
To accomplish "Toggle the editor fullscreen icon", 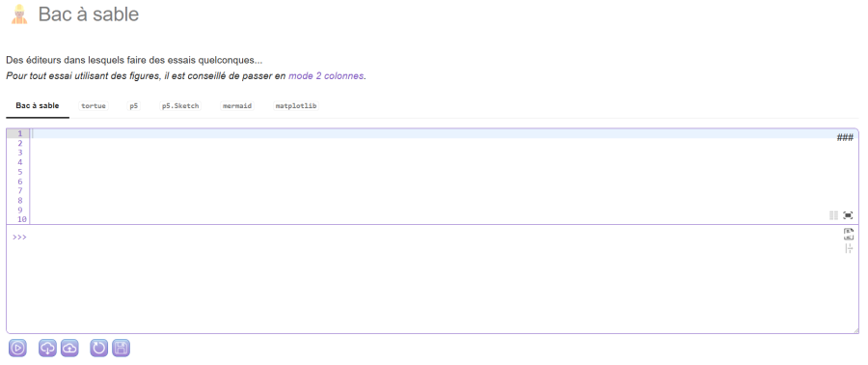I will click(x=848, y=215).
